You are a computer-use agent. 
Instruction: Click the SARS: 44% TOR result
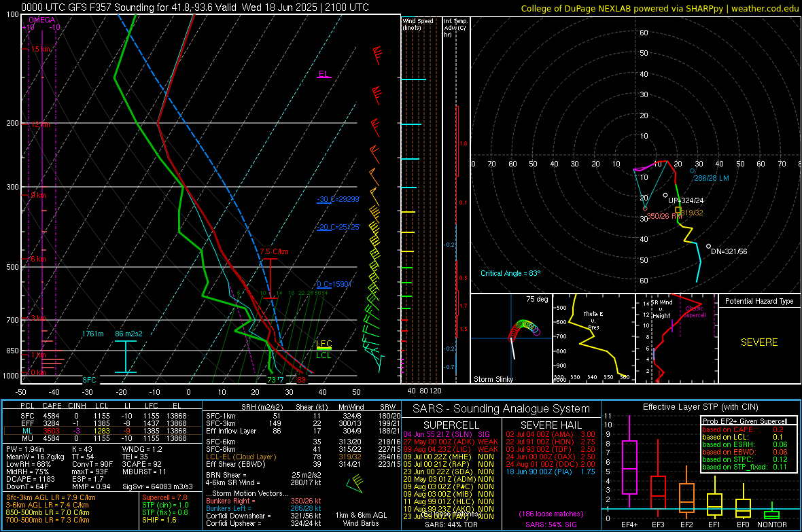click(x=451, y=525)
